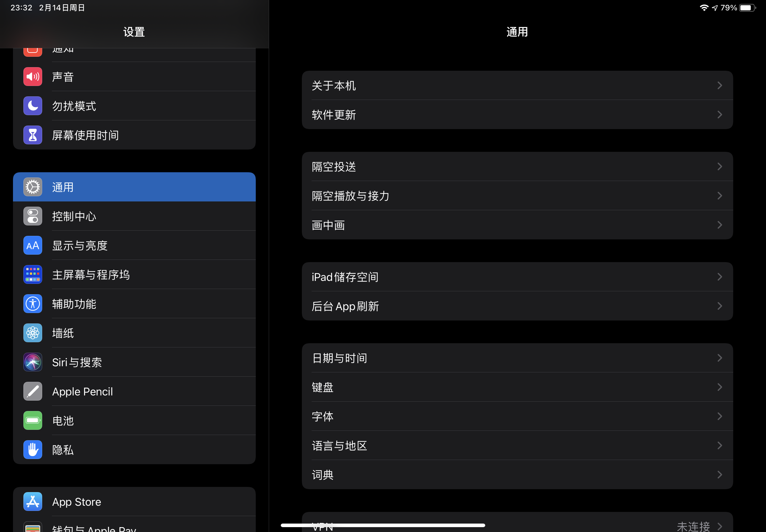Tap the Screen Time hourglass icon
Image resolution: width=766 pixels, height=532 pixels.
(33, 135)
